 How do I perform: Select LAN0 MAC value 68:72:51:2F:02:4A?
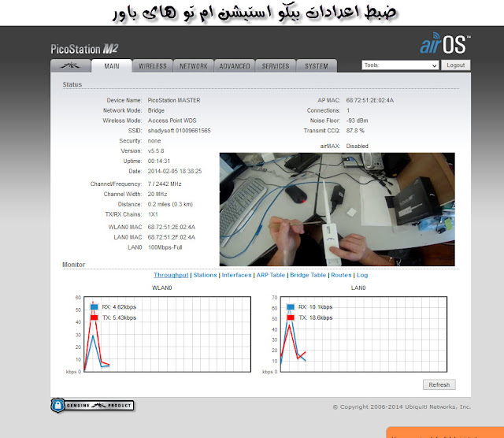tap(172, 237)
